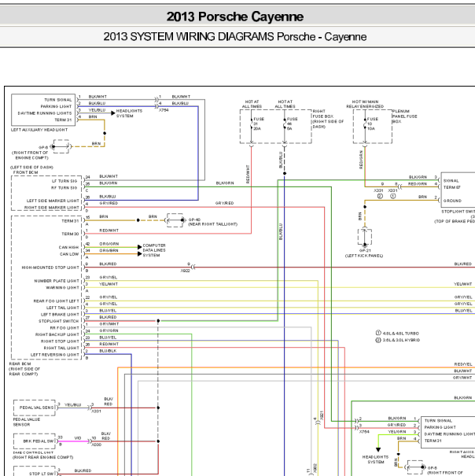This screenshot has width=475, height=476.
Task: Click the "RIGHT STOP LIGHT" pin label
Action: pyautogui.click(x=60, y=341)
